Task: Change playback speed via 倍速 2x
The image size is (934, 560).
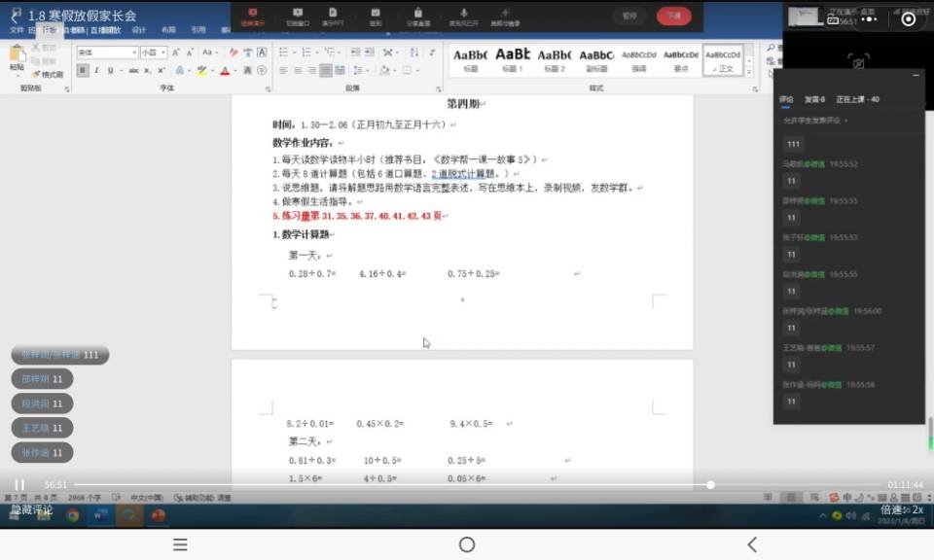Action: (x=902, y=510)
